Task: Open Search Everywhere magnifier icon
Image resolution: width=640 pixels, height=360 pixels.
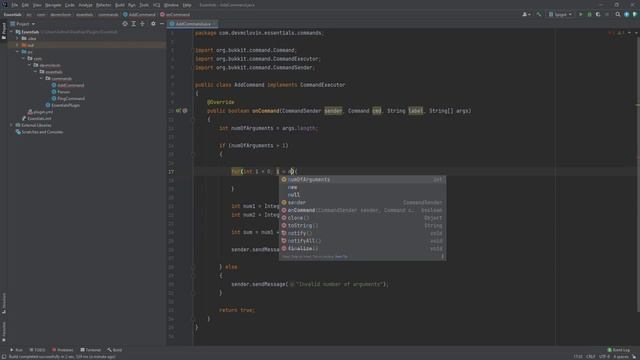Action: coord(618,14)
